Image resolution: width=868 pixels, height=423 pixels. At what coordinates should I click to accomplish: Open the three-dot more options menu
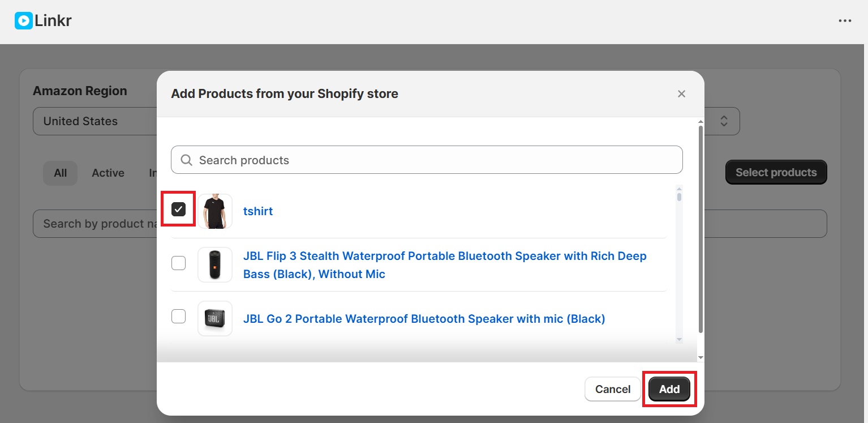845,21
